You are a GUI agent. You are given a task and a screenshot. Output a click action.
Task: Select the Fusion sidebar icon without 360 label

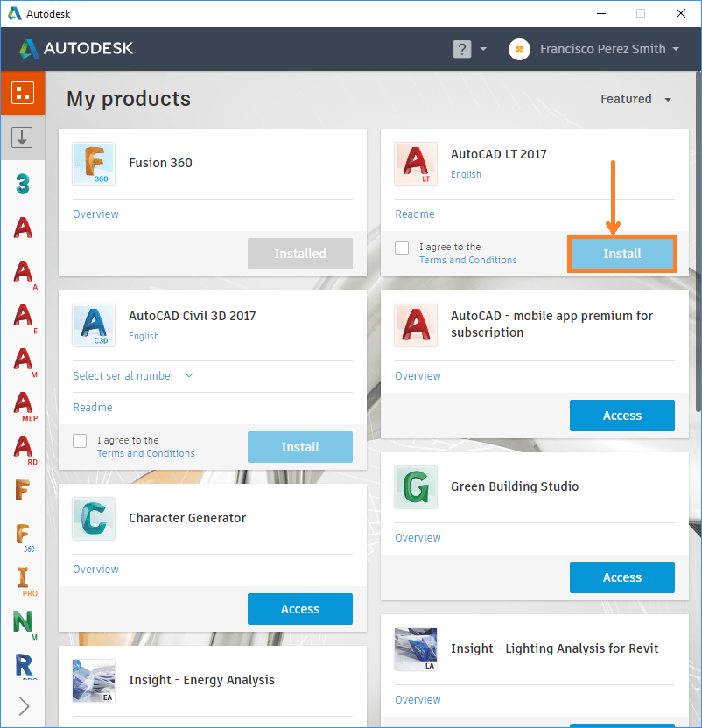pyautogui.click(x=22, y=490)
